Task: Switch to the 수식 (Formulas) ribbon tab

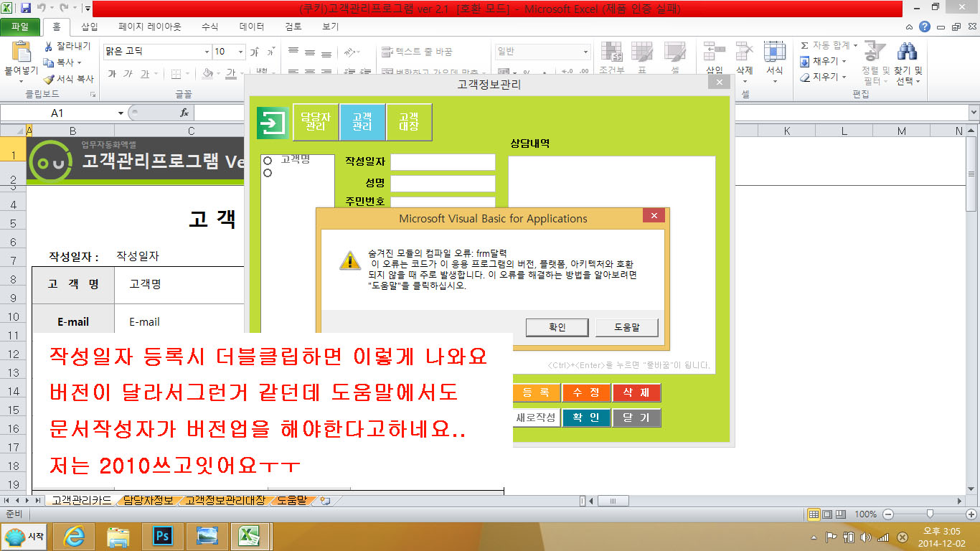Action: click(209, 27)
